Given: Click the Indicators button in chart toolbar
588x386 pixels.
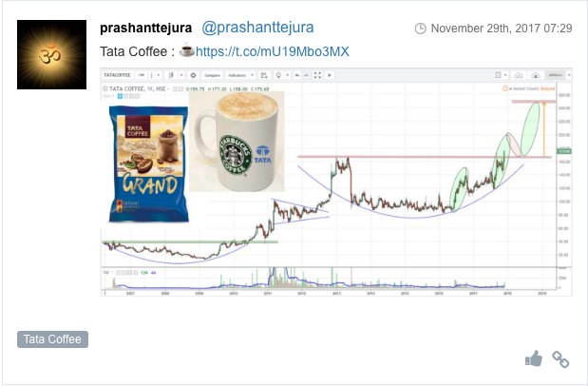Looking at the screenshot, I should pyautogui.click(x=237, y=75).
